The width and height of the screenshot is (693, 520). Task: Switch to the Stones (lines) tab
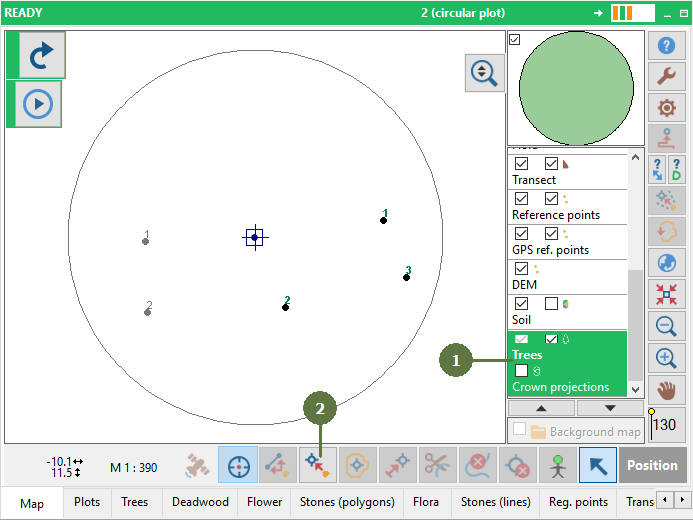tap(496, 502)
